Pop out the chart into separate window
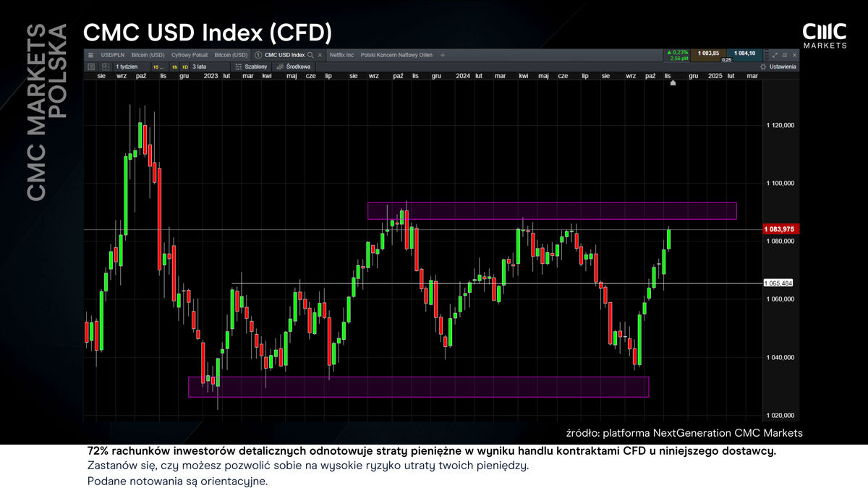The height and width of the screenshot is (488, 868). (x=785, y=55)
